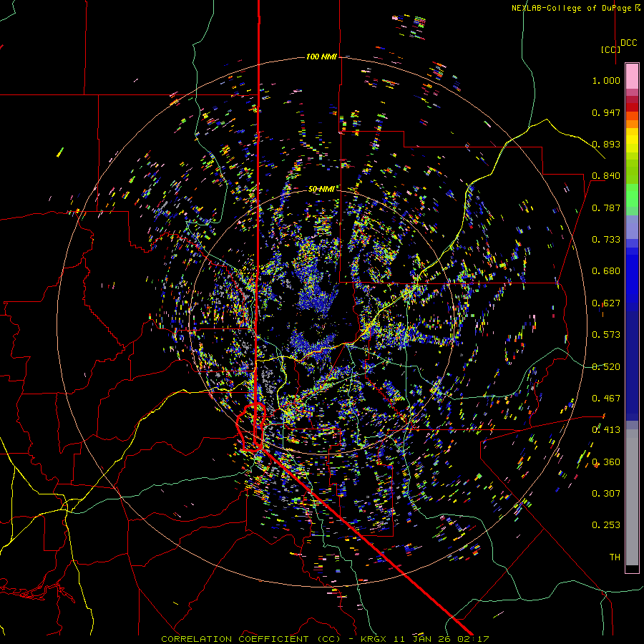Pick the bright green segment of the color bar
The height and width of the screenshot is (644, 644).
632,195
